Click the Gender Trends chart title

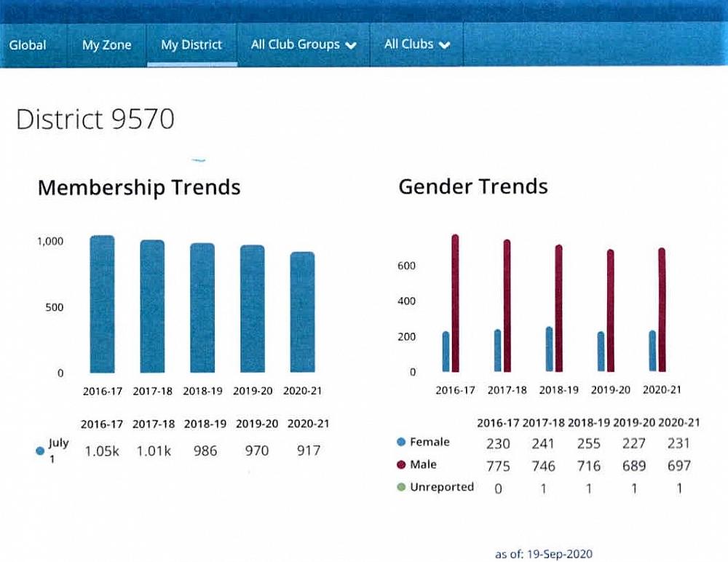[x=472, y=186]
